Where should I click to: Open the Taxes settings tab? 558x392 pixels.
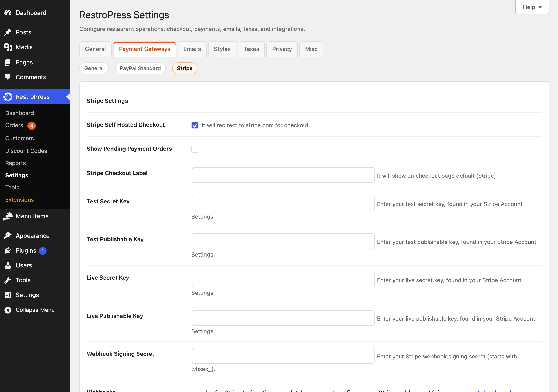click(x=251, y=49)
